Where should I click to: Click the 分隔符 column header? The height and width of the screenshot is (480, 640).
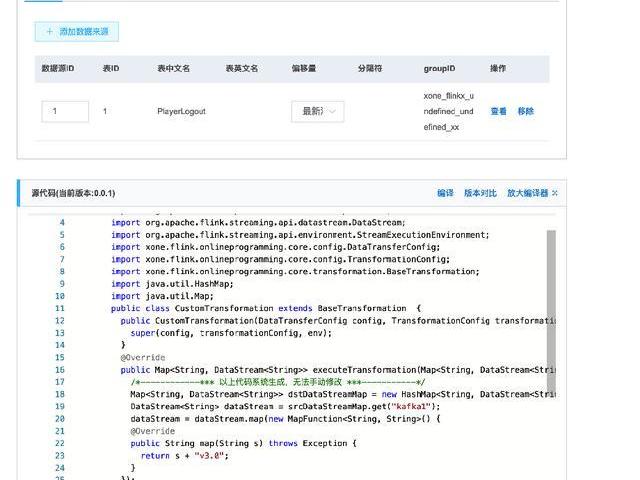[x=369, y=69]
